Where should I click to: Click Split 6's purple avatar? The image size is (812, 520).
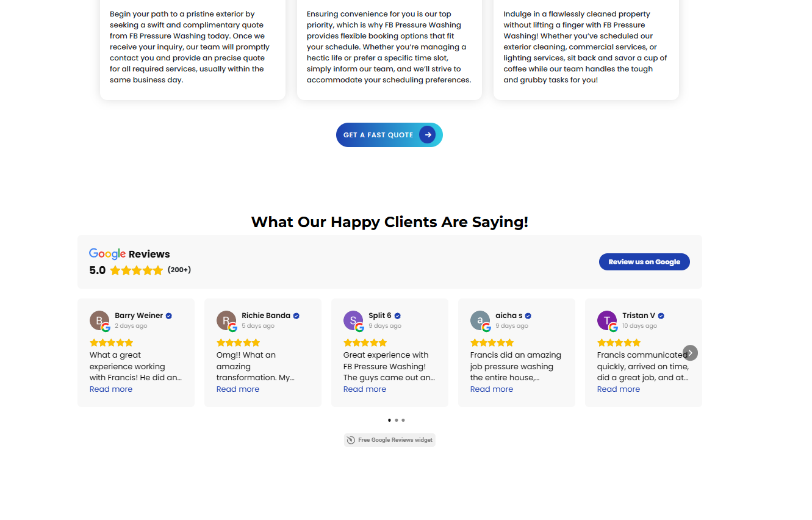pos(353,320)
